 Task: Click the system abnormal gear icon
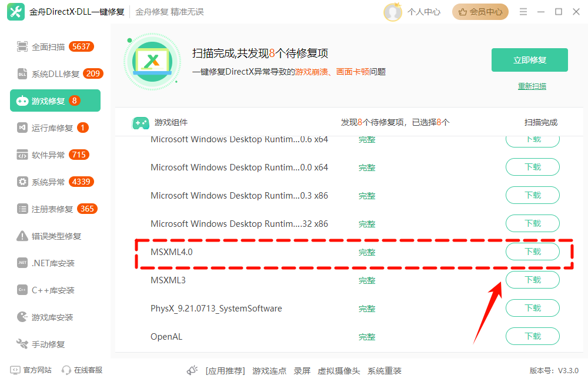click(22, 182)
